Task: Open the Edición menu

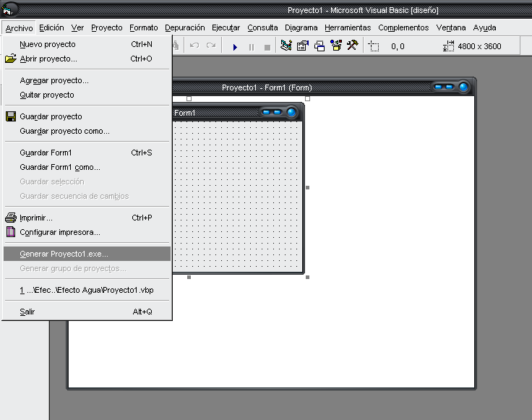Action: point(51,27)
